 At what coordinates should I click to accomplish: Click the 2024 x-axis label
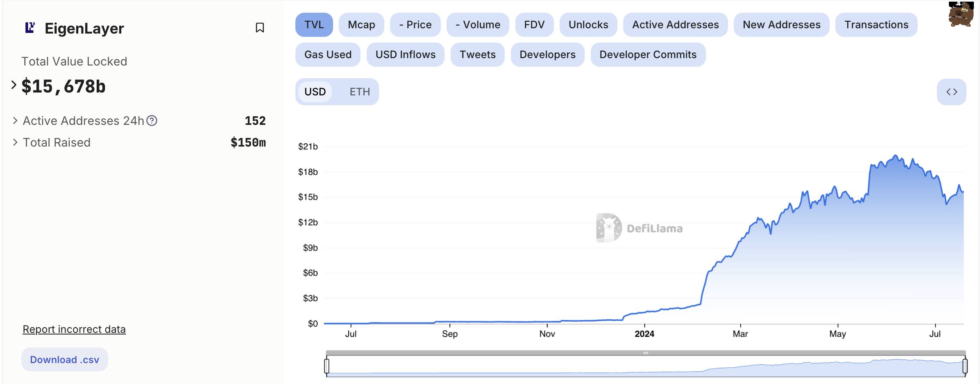[644, 334]
